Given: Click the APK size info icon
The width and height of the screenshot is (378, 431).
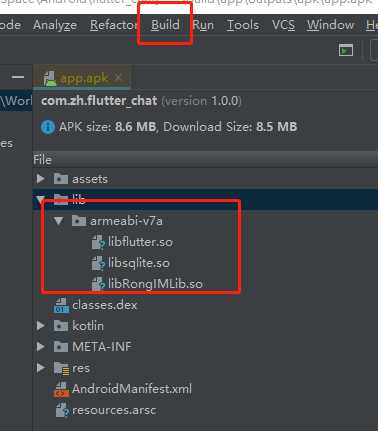Looking at the screenshot, I should pos(48,127).
